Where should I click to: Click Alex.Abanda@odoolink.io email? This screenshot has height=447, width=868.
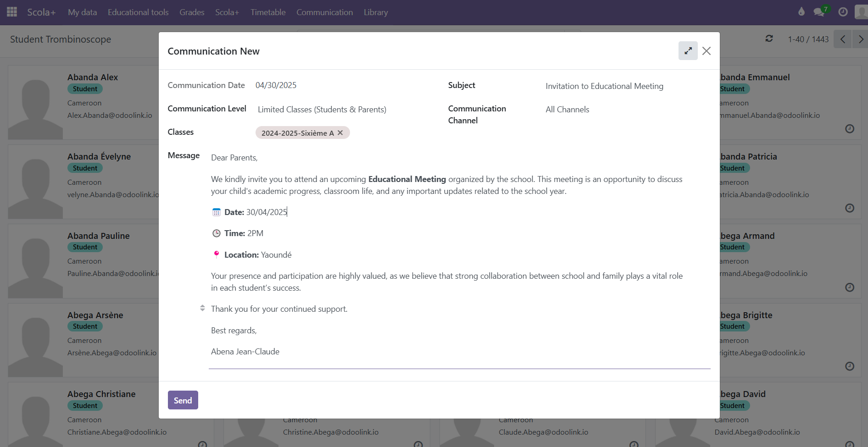click(x=110, y=116)
